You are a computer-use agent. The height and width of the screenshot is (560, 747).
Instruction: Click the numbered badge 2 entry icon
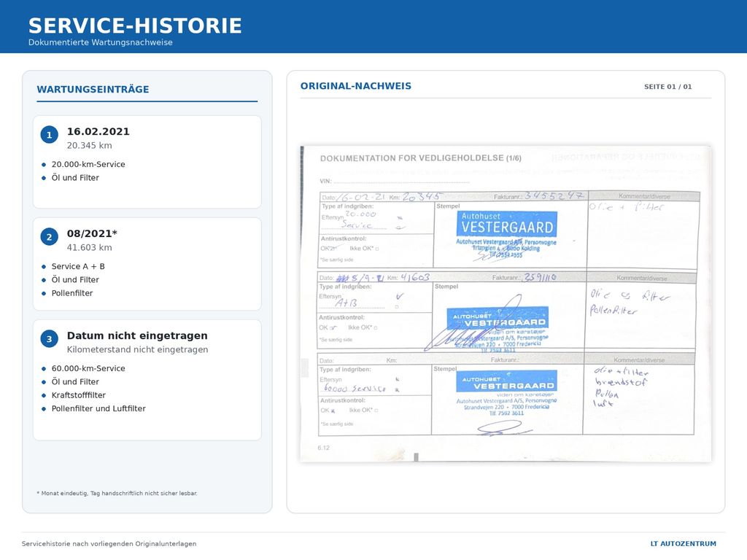49,237
